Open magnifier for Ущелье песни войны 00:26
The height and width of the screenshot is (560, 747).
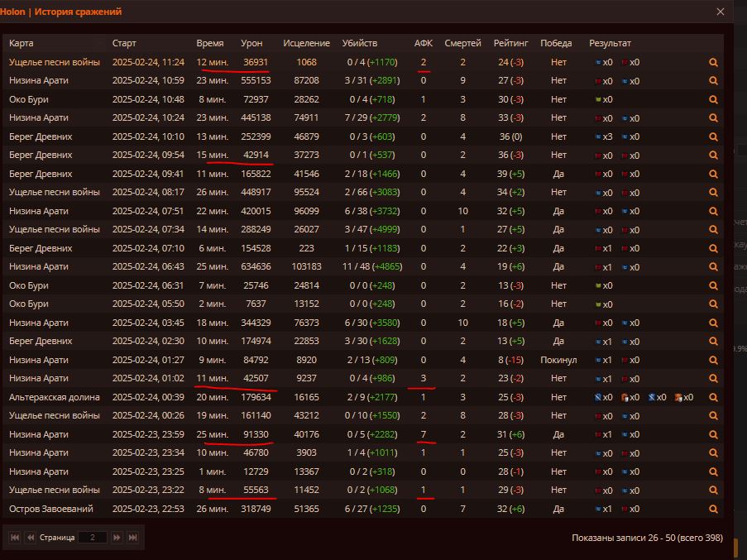(x=713, y=416)
